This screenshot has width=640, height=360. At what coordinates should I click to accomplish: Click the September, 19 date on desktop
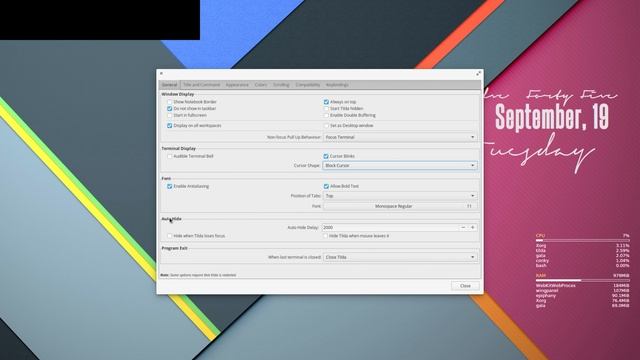[552, 117]
